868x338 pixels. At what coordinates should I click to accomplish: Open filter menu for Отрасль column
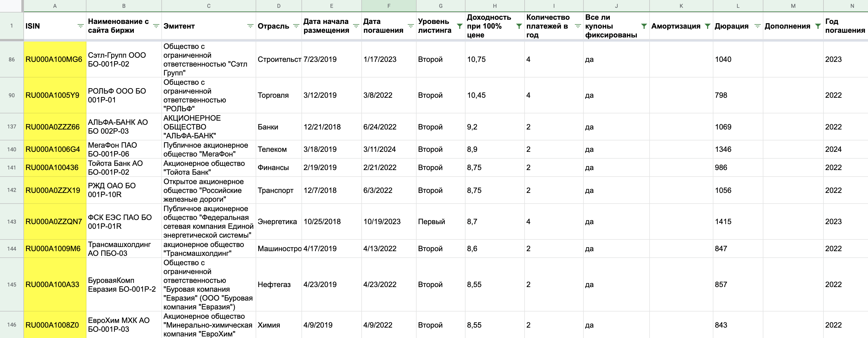296,26
